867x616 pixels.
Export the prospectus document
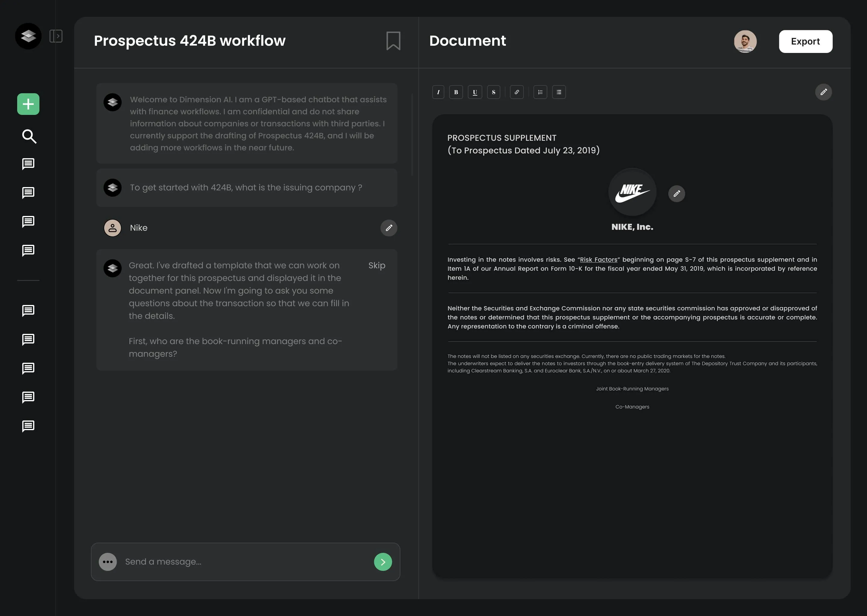(806, 41)
